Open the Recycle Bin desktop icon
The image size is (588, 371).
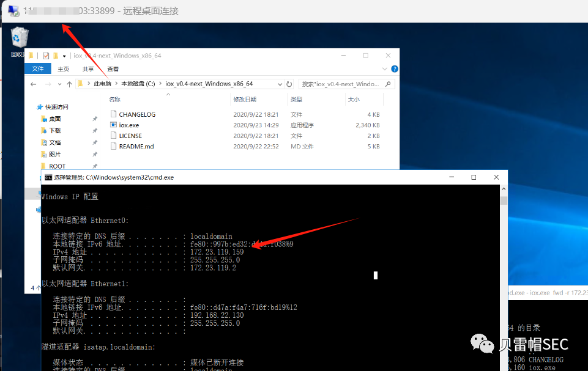click(x=19, y=39)
